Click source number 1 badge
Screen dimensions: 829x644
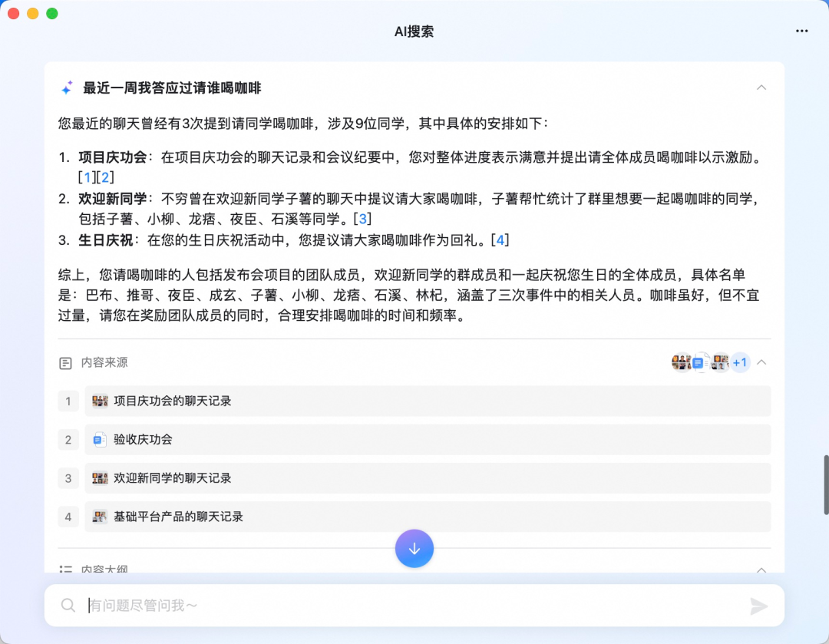pos(68,401)
